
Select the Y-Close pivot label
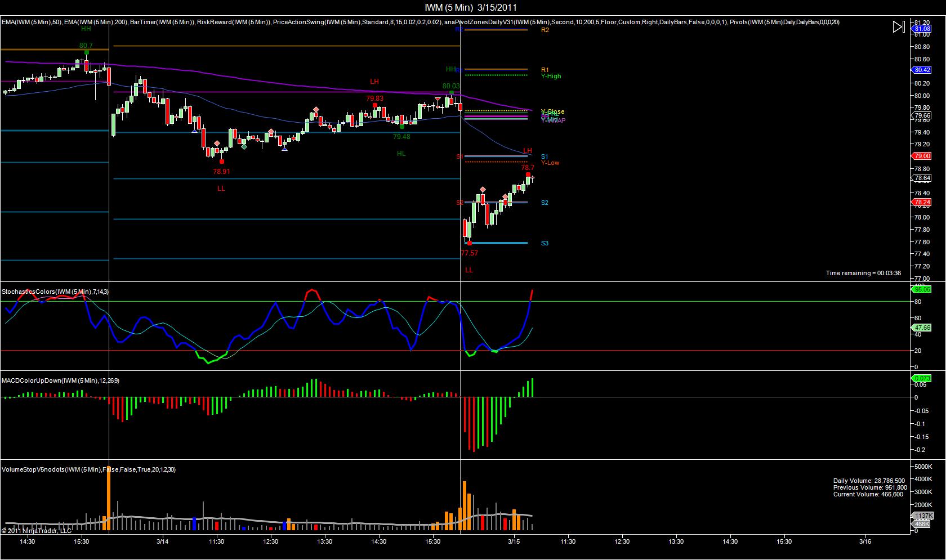click(x=552, y=111)
